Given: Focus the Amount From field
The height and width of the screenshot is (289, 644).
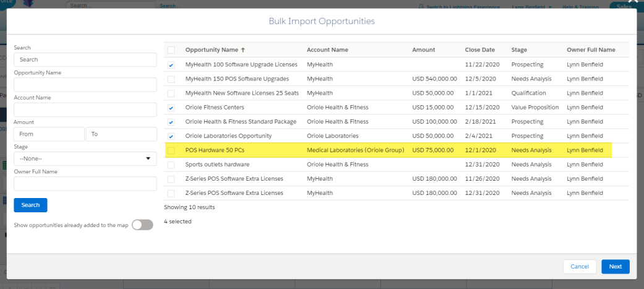Looking at the screenshot, I should [49, 134].
